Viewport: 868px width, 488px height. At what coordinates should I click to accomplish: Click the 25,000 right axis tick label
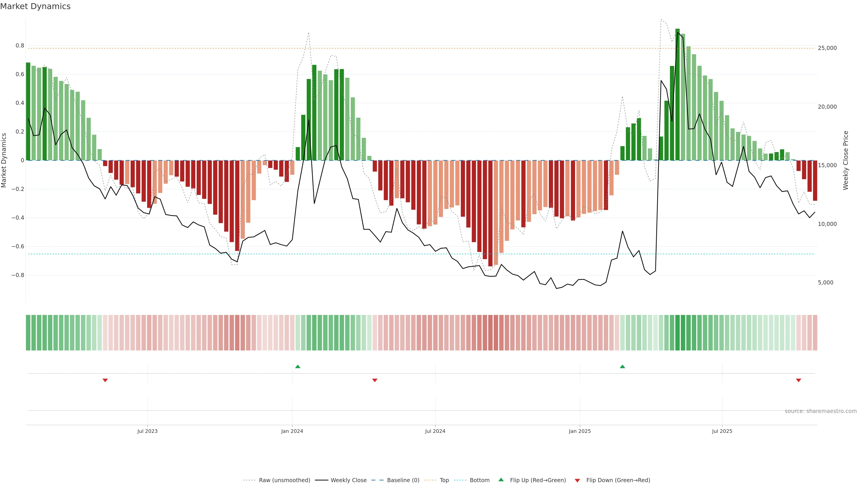tap(827, 48)
